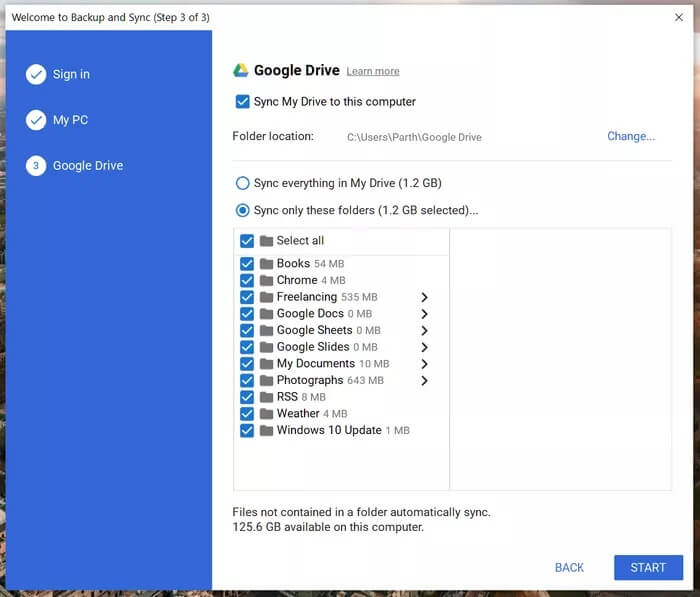Select the Windows 10 Update row label
Image resolution: width=700 pixels, height=597 pixels.
tap(343, 430)
